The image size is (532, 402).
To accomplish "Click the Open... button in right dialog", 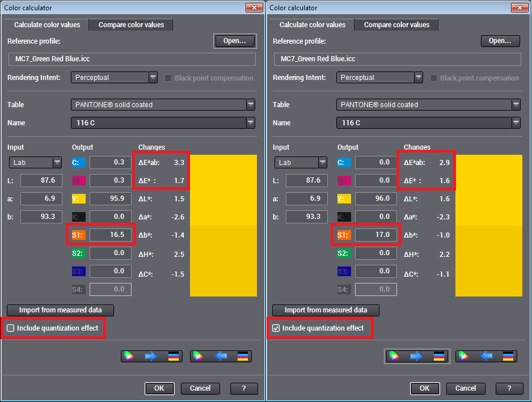I will [x=500, y=41].
